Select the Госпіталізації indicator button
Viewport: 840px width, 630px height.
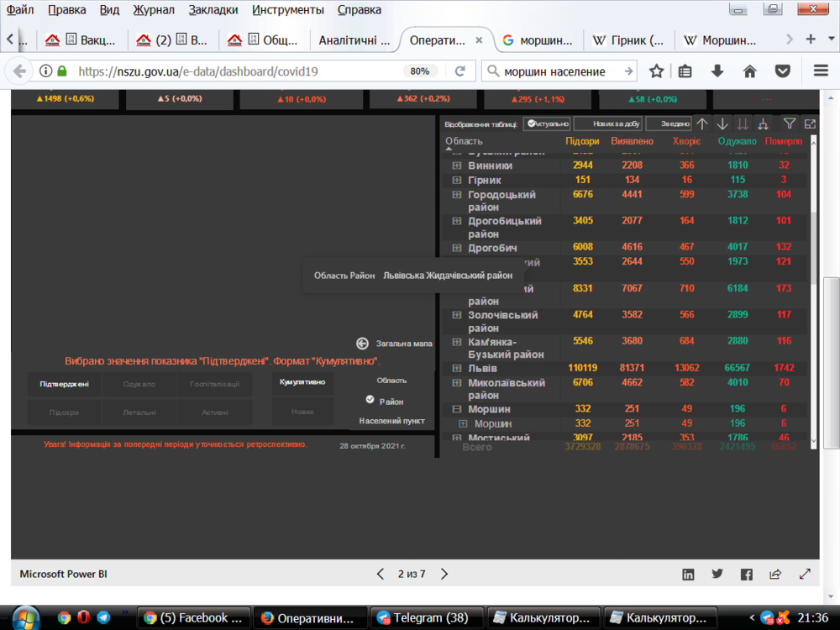pos(214,384)
